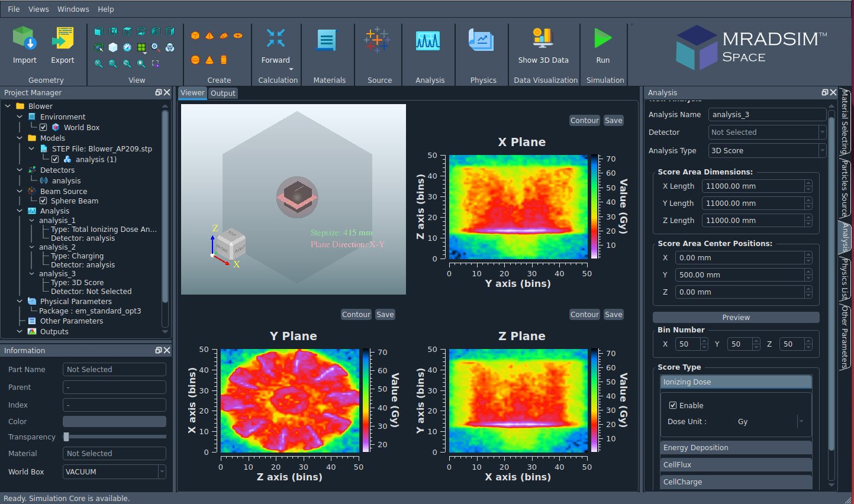854x504 pixels.
Task: Run the simulation with green play icon
Action: pyautogui.click(x=602, y=38)
